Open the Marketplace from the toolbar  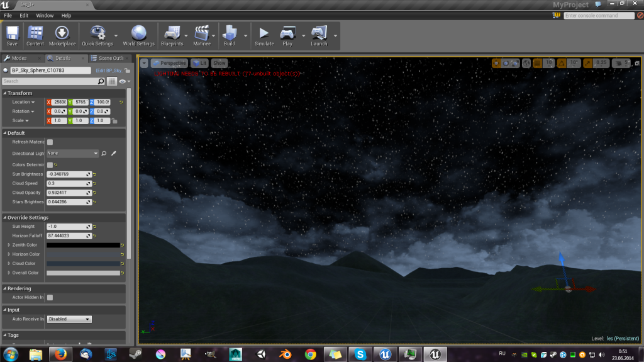click(62, 35)
